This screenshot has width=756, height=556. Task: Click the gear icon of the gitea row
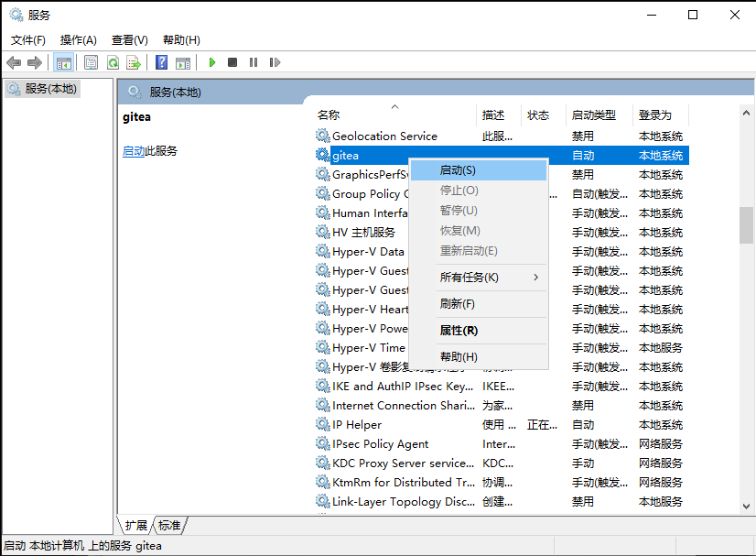click(x=322, y=155)
